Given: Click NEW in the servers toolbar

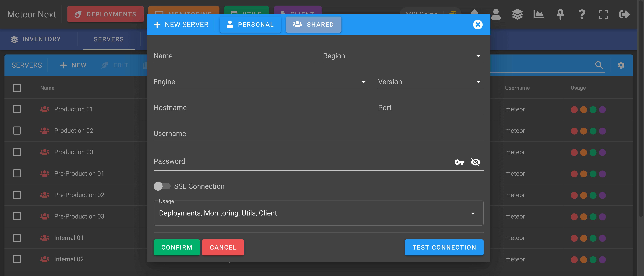Looking at the screenshot, I should point(73,65).
